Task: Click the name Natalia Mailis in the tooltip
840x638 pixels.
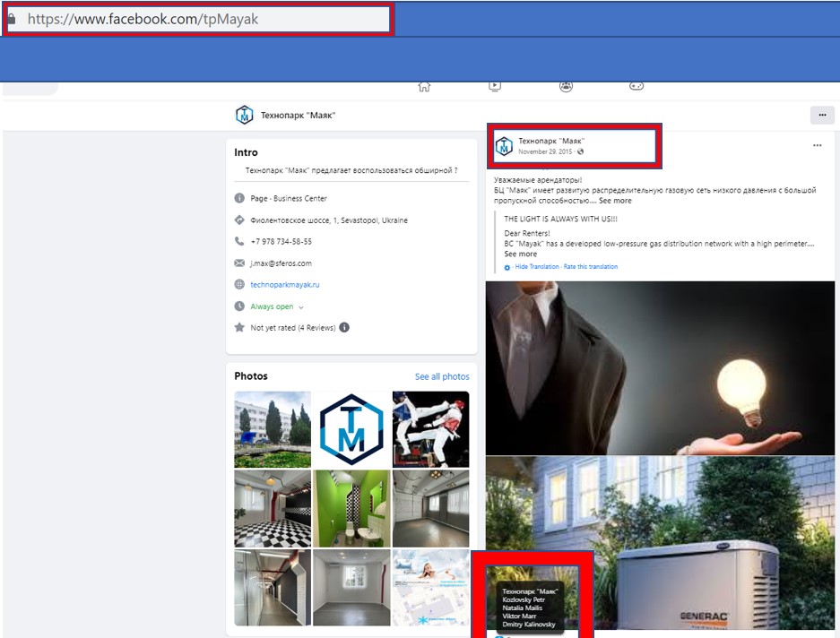Action: 523,608
